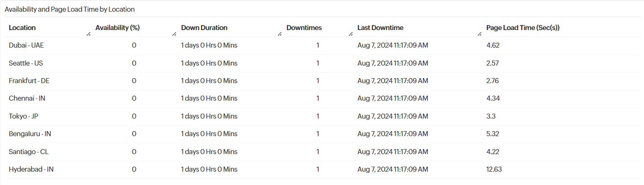This screenshot has height=185, width=644.
Task: Click Hyderabad - IN location cell
Action: coord(31,169)
